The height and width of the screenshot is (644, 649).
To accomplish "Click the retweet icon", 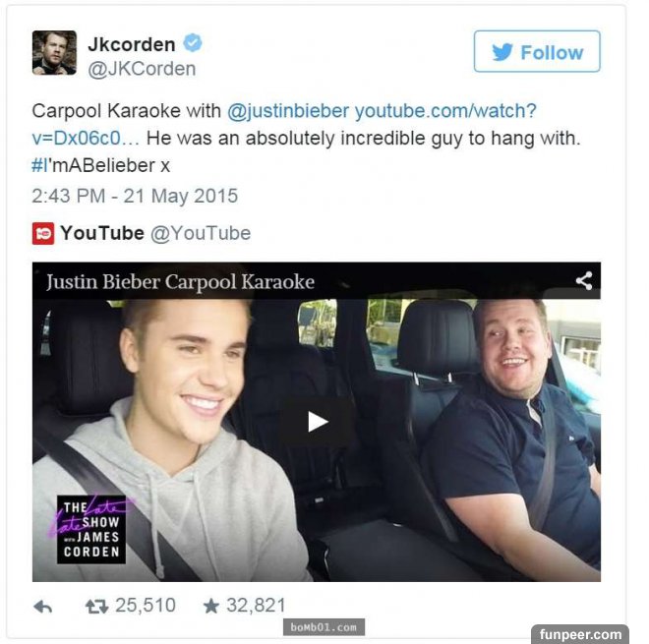I will [x=96, y=607].
